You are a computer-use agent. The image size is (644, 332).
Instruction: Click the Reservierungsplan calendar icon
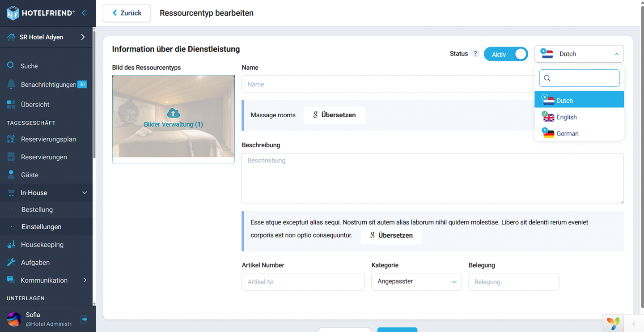11,139
